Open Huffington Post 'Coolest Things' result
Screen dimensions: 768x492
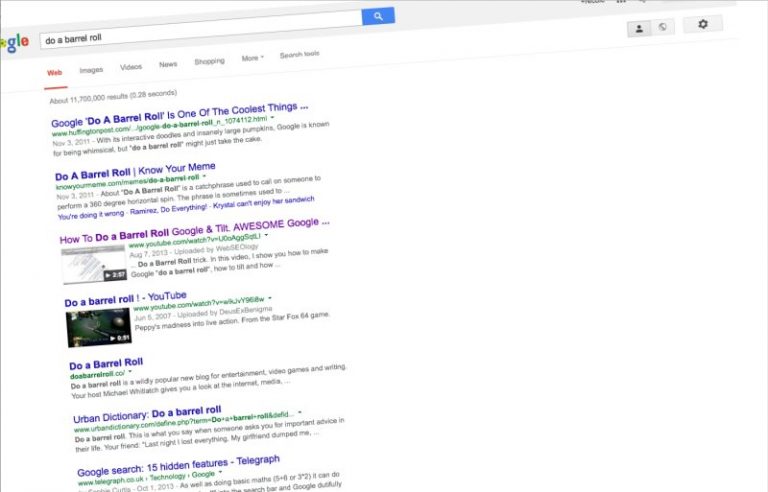pos(180,115)
